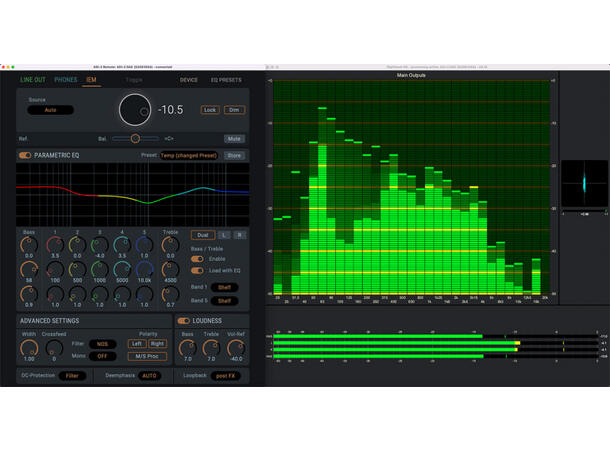This screenshot has height=450, width=610.
Task: Open the Source dropdown set to Auto
Action: [x=50, y=110]
